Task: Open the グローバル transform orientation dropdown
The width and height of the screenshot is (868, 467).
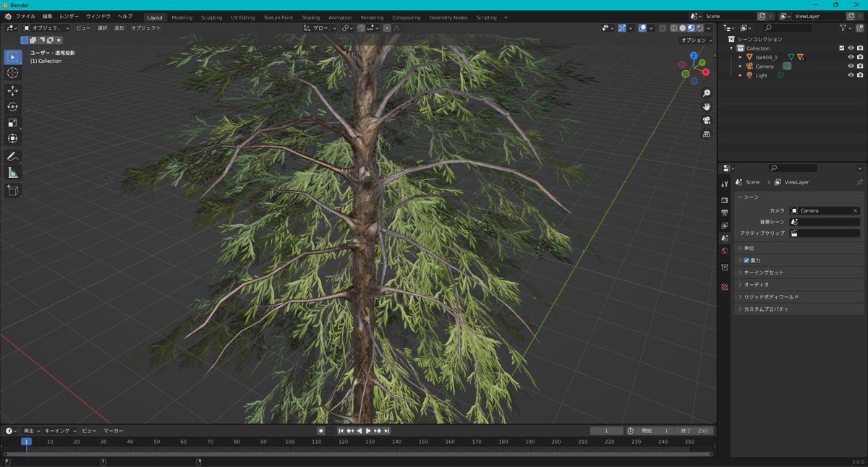Action: [x=319, y=28]
